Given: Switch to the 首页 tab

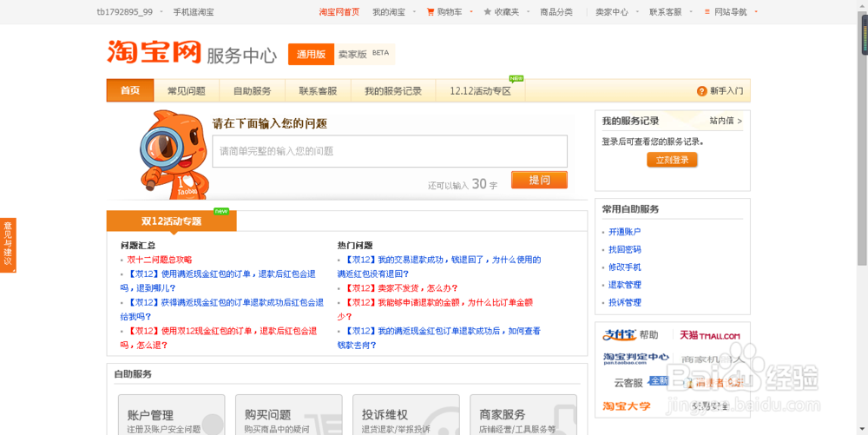Looking at the screenshot, I should click(x=130, y=91).
